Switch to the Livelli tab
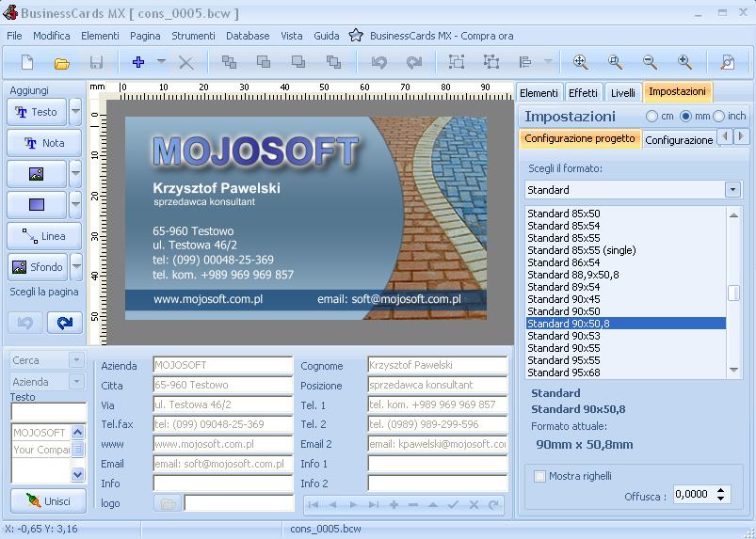Screen dimensions: 756x539 [x=623, y=93]
